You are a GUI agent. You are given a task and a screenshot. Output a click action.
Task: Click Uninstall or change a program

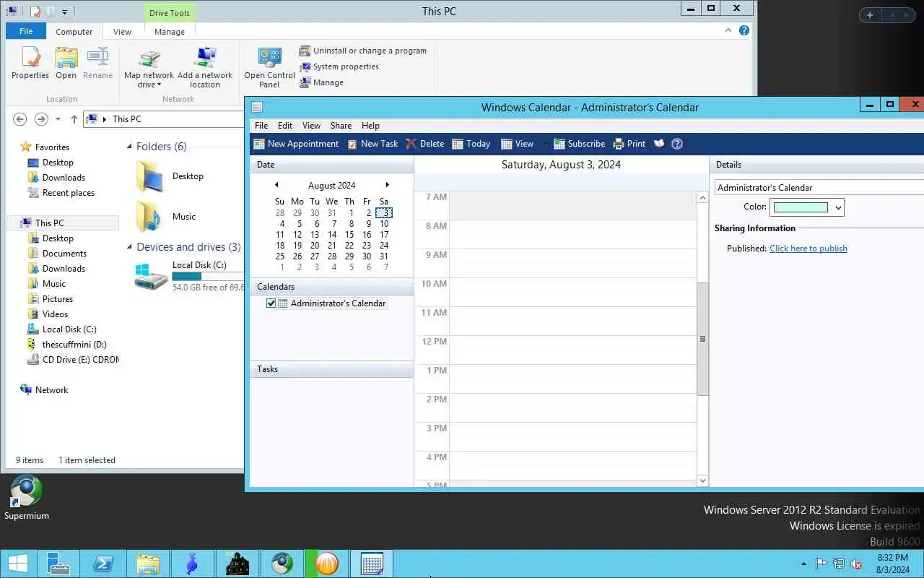click(363, 51)
